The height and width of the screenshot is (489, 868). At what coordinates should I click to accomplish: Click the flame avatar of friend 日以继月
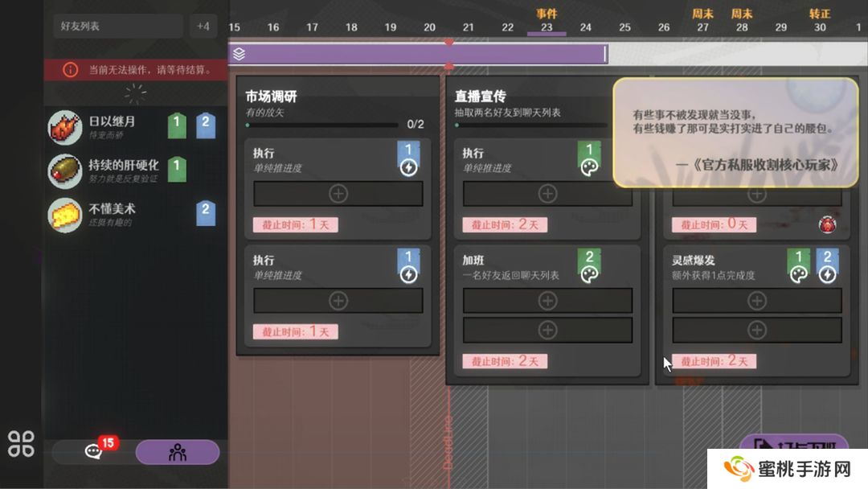[x=65, y=127]
